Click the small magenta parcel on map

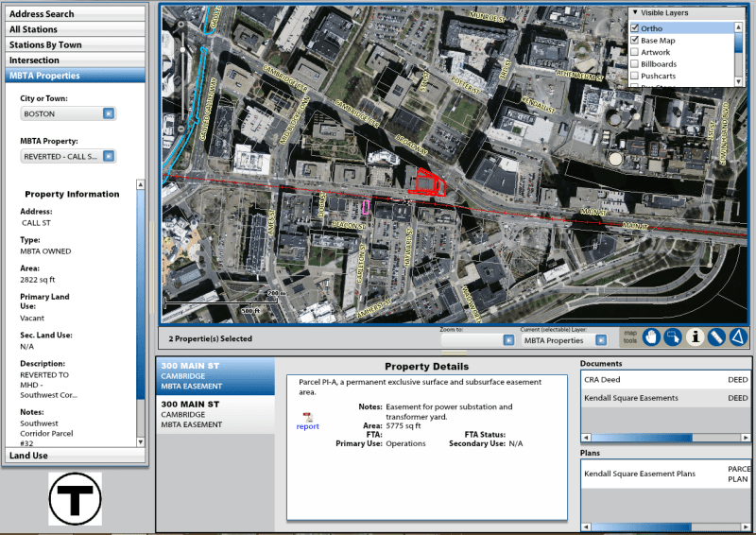click(x=366, y=207)
